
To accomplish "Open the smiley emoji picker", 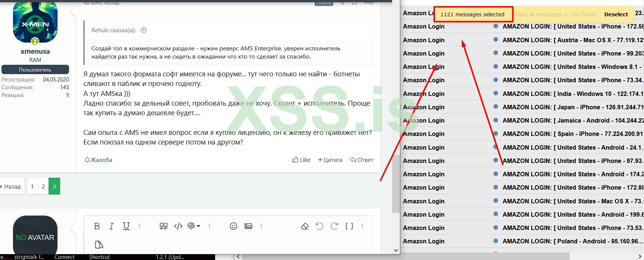I will 233,226.
